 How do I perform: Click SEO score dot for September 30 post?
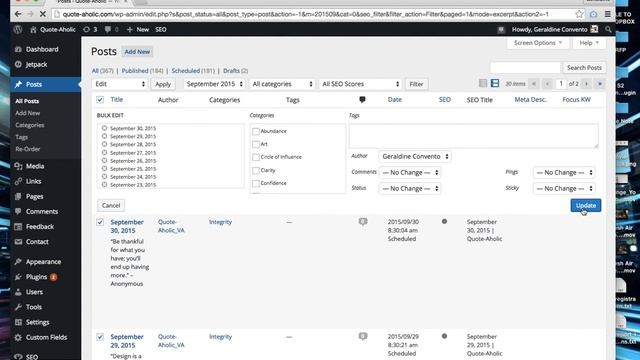444,221
